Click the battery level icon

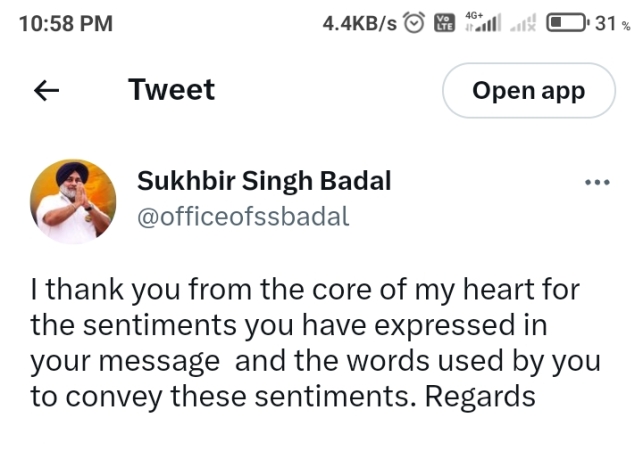pos(568,23)
